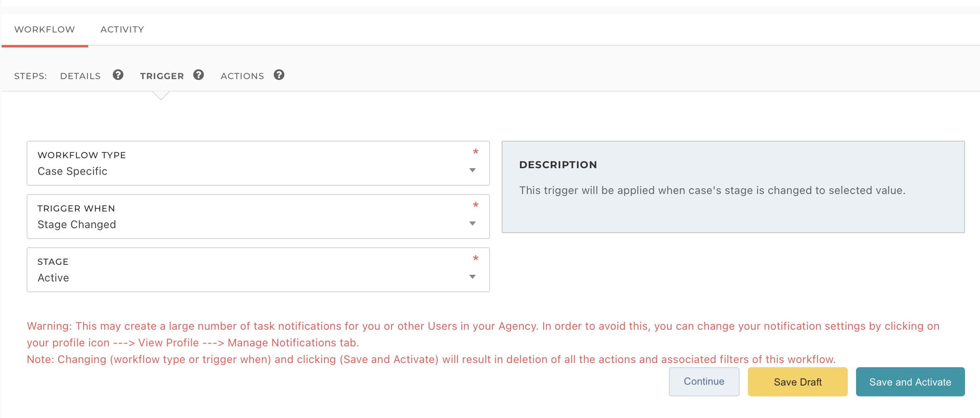
Task: Expand the Stage dropdown arrow
Action: coord(472,277)
